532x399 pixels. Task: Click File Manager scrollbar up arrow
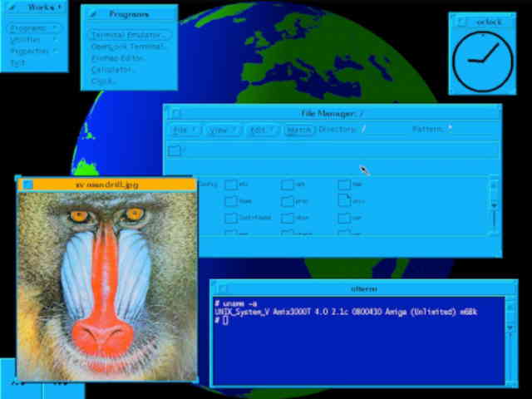pos(494,185)
